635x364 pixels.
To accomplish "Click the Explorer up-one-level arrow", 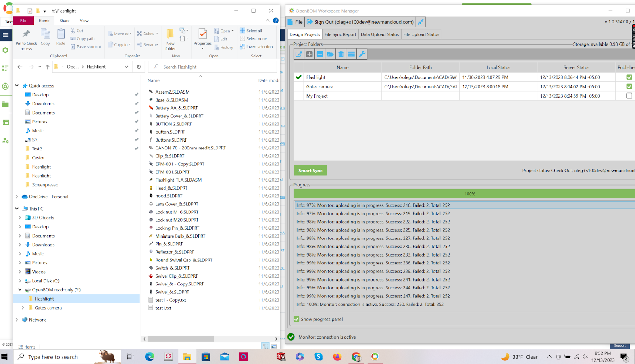I will coord(48,67).
